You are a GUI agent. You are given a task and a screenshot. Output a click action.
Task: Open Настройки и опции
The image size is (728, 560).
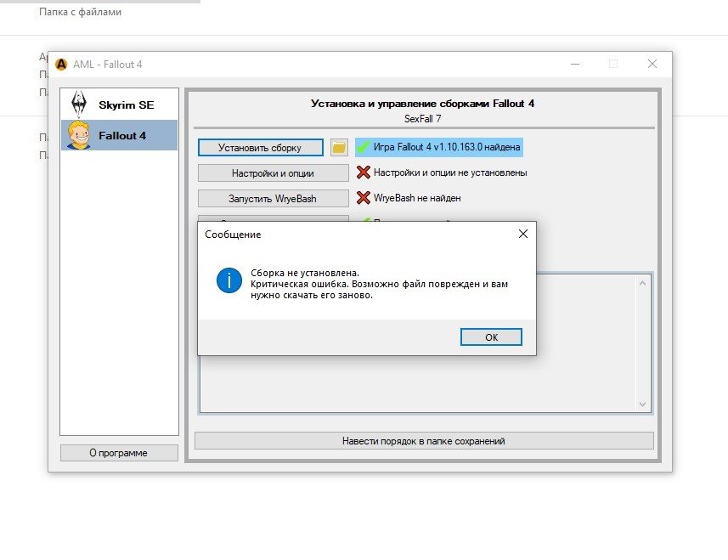pos(273,173)
